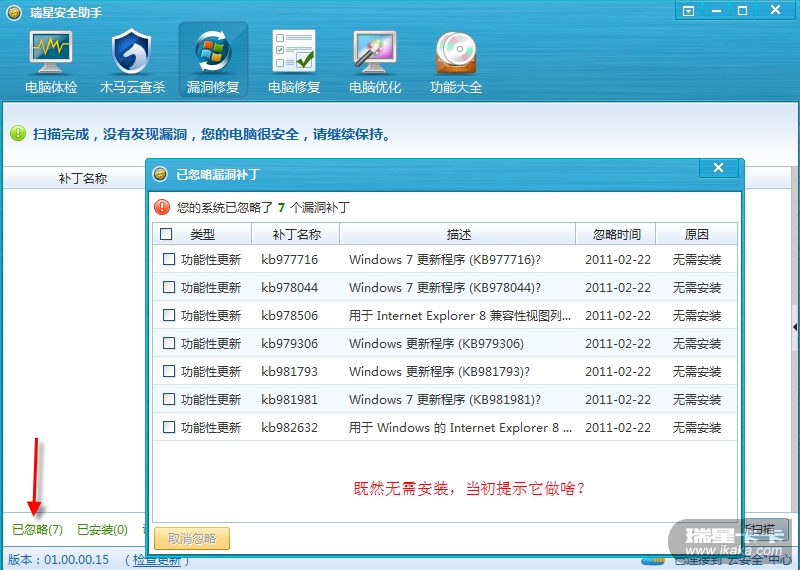Click the dialog title lion icon

point(160,174)
